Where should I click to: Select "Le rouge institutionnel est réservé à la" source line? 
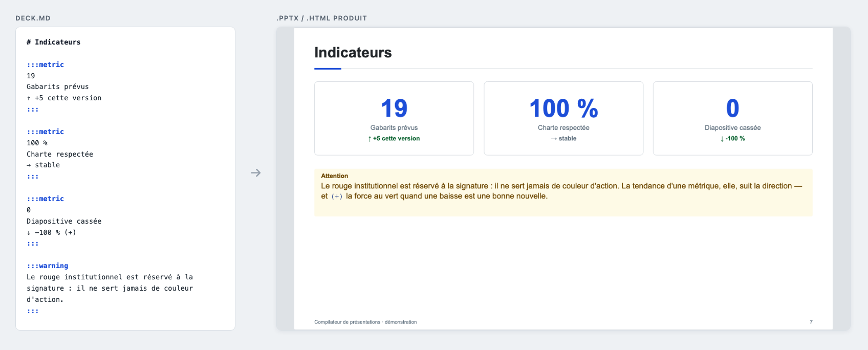click(x=110, y=277)
